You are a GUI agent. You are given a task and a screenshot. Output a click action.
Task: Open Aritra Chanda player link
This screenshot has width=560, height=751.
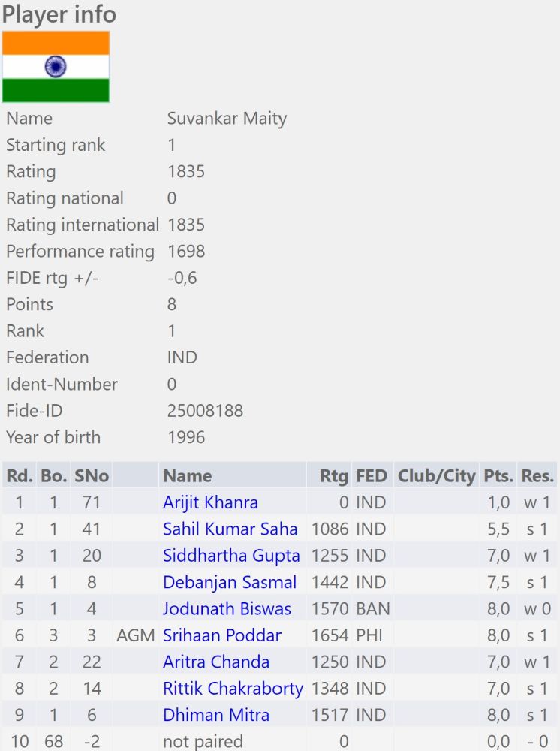(x=216, y=662)
